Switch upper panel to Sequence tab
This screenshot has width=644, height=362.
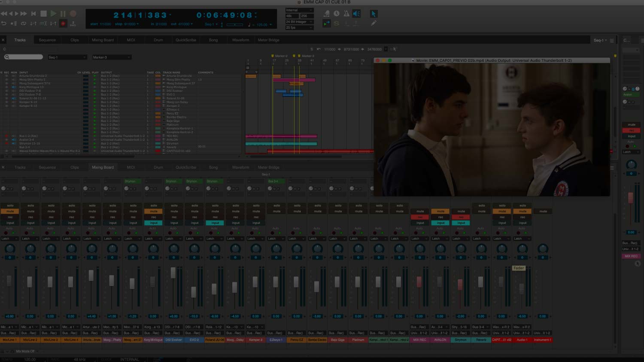click(x=47, y=40)
